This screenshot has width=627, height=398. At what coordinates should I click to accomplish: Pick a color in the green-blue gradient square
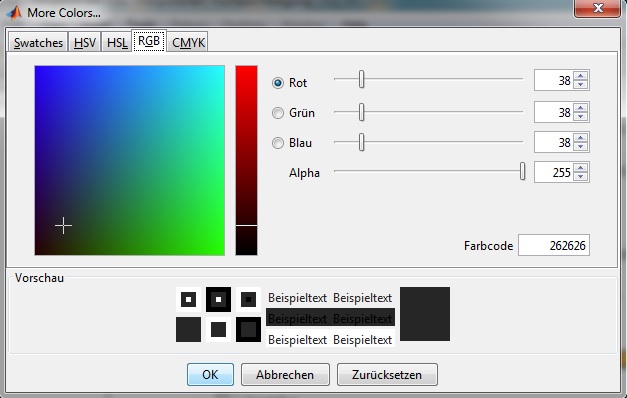[x=130, y=160]
